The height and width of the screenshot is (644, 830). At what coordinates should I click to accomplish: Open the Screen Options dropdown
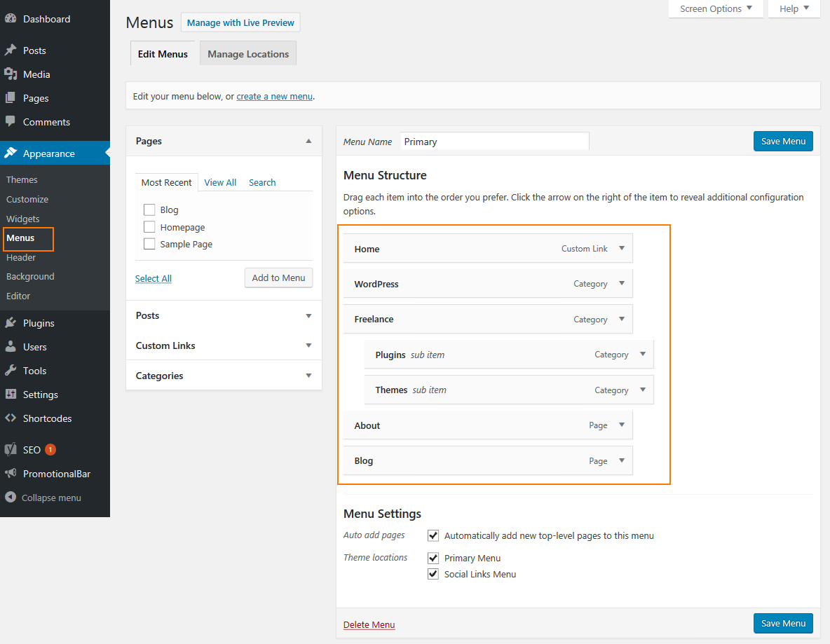pos(716,8)
